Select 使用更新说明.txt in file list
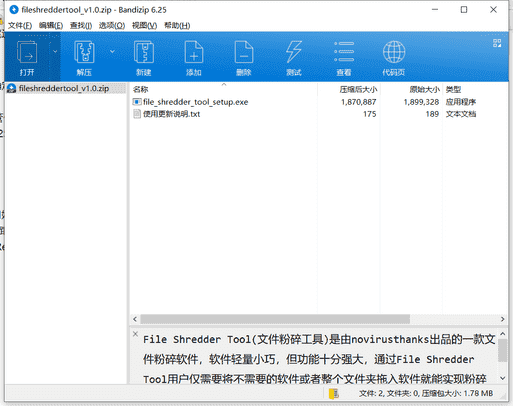 (172, 114)
